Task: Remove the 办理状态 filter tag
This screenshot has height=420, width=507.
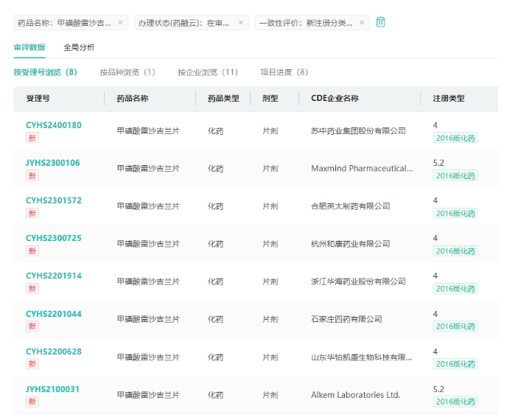Action: (241, 23)
